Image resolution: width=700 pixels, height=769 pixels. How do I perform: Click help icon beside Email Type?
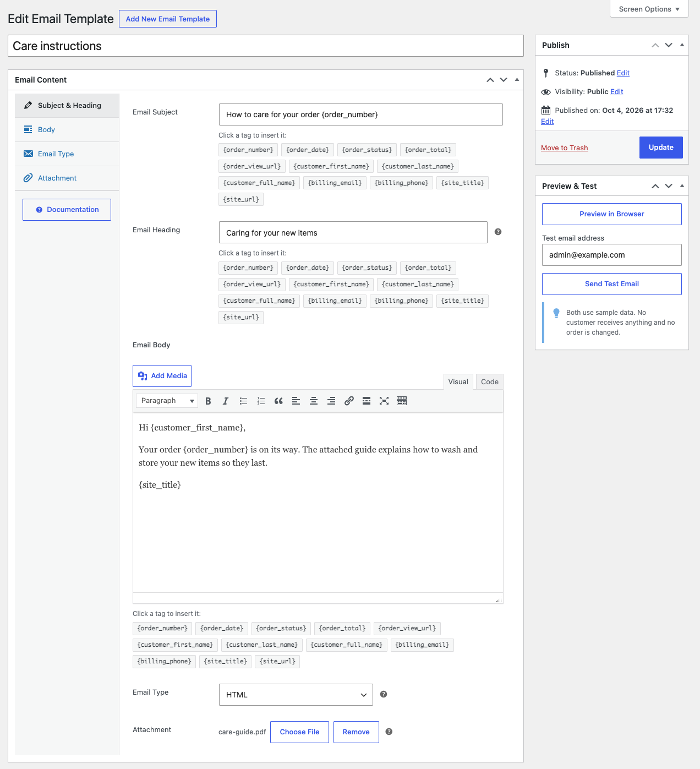tap(384, 694)
